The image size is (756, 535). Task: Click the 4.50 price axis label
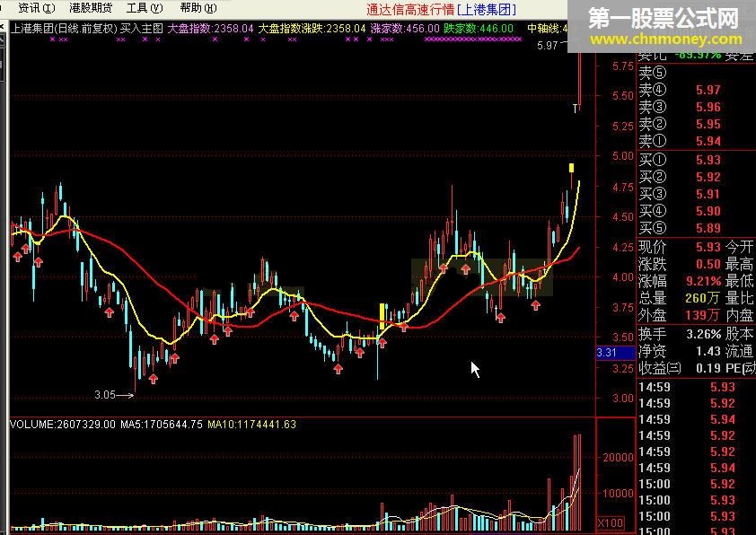click(x=623, y=217)
